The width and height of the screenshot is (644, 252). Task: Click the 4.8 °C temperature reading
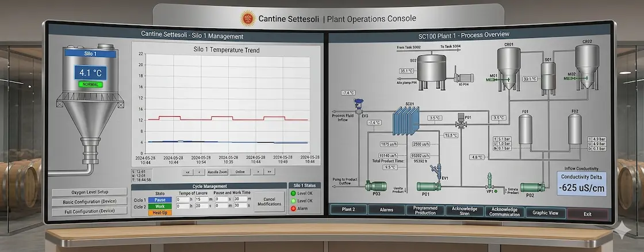tap(477, 157)
